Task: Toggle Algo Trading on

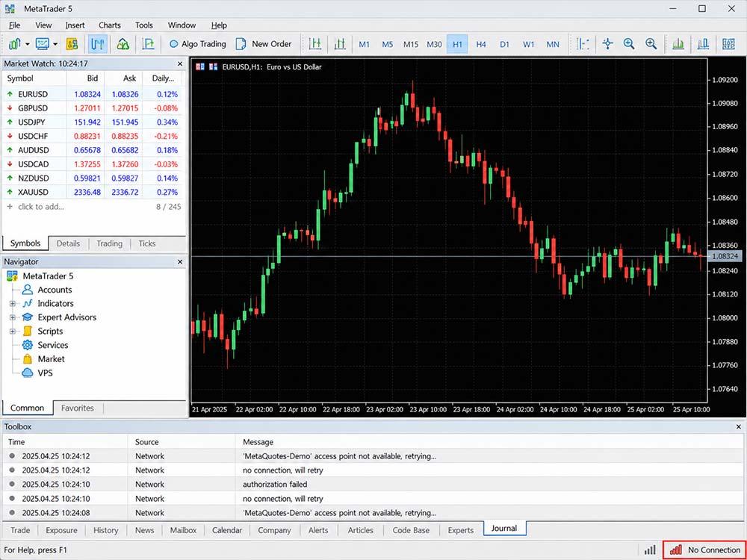Action: pos(198,44)
